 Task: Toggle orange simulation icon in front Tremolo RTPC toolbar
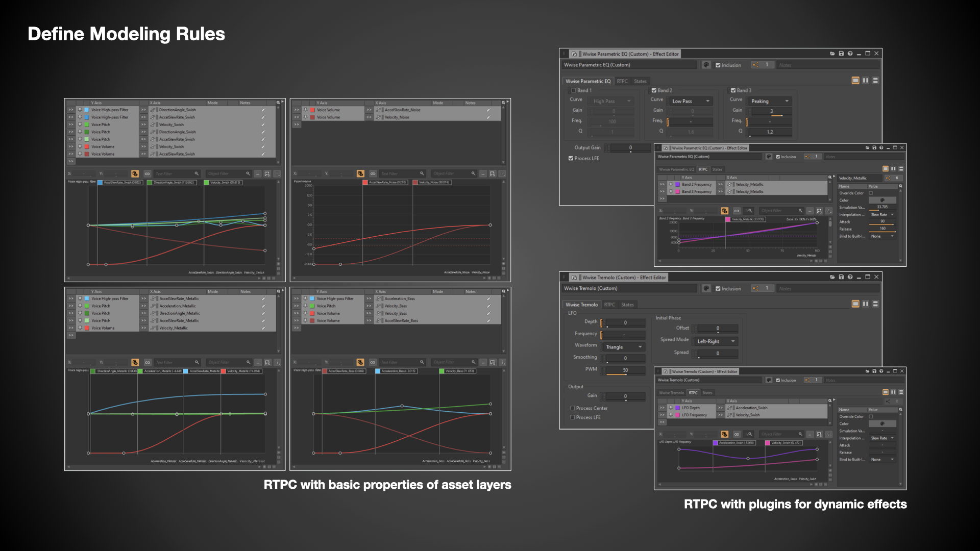pyautogui.click(x=724, y=434)
